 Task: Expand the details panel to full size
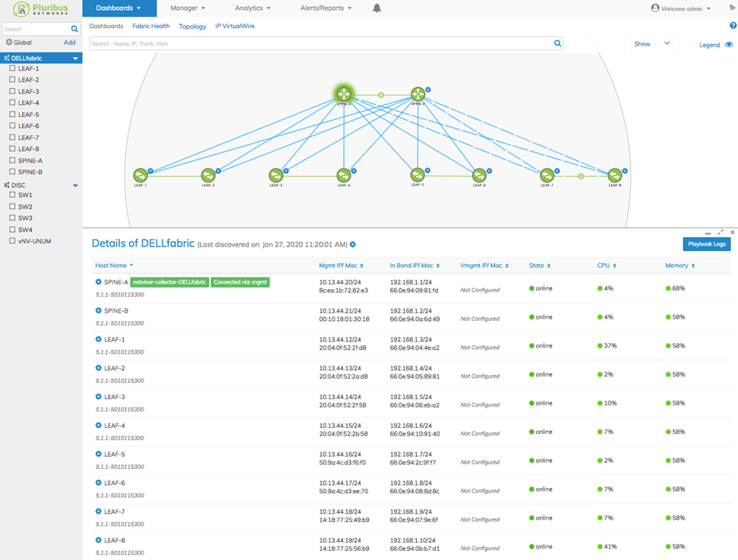pyautogui.click(x=720, y=232)
